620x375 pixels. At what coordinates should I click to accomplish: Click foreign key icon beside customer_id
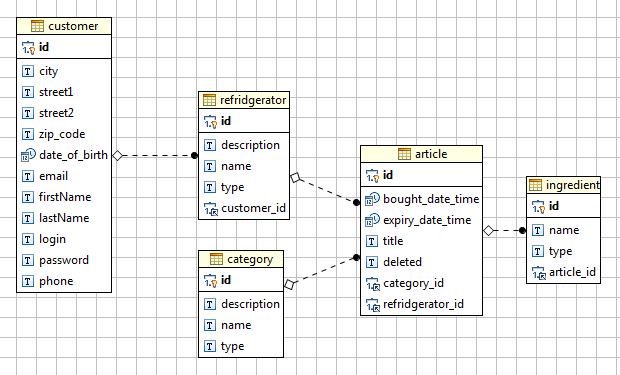[210, 208]
